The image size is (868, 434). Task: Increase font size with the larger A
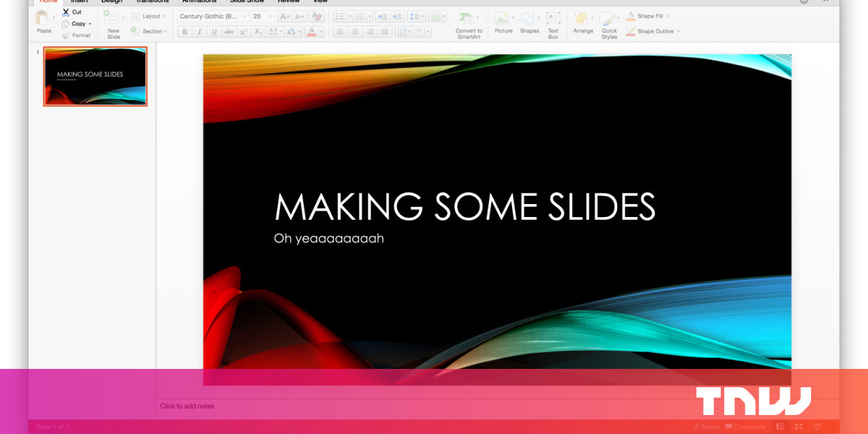pyautogui.click(x=285, y=16)
